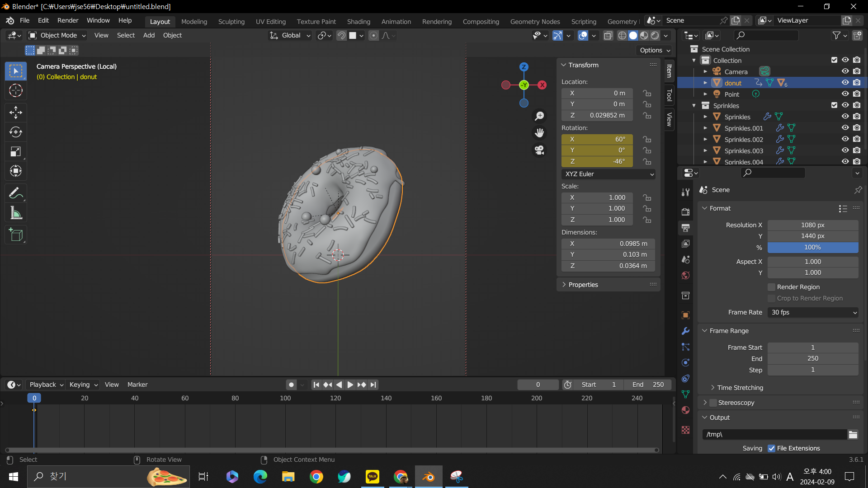
Task: Activate the Move tool
Action: 16,112
